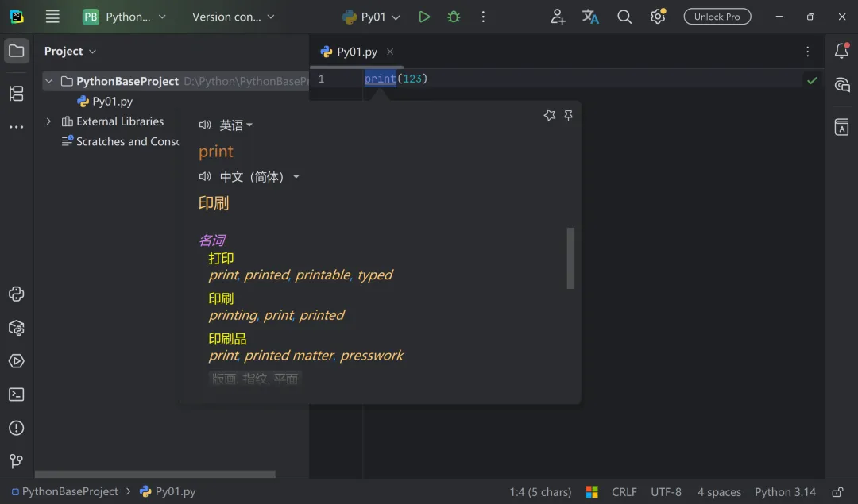
Task: Collapse the PythonBaseProject tree node
Action: (x=48, y=81)
